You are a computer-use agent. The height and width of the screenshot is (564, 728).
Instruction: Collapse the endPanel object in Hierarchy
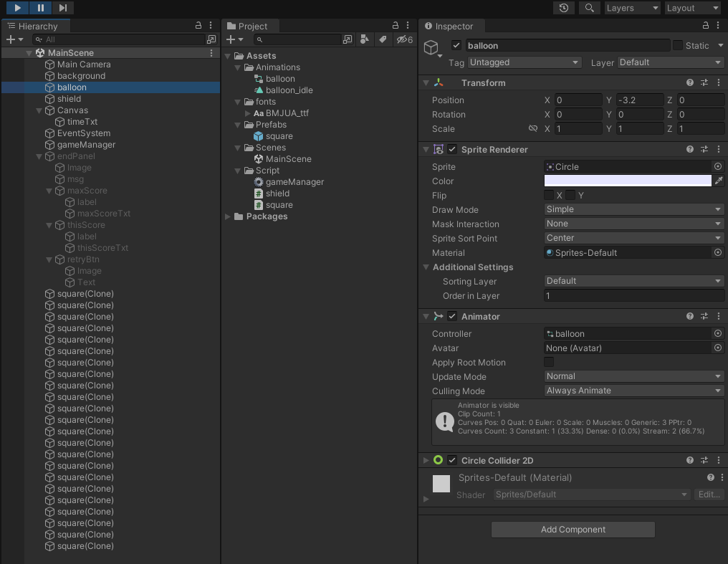39,156
